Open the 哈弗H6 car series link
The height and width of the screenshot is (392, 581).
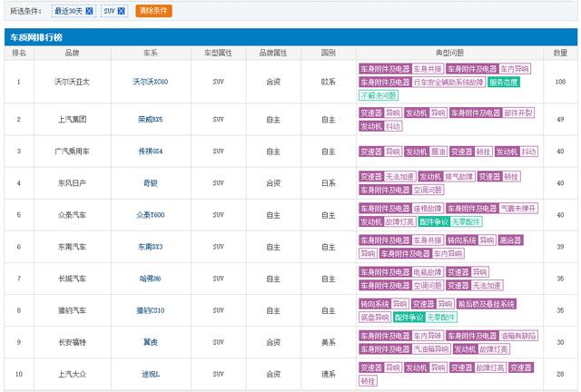tap(151, 279)
